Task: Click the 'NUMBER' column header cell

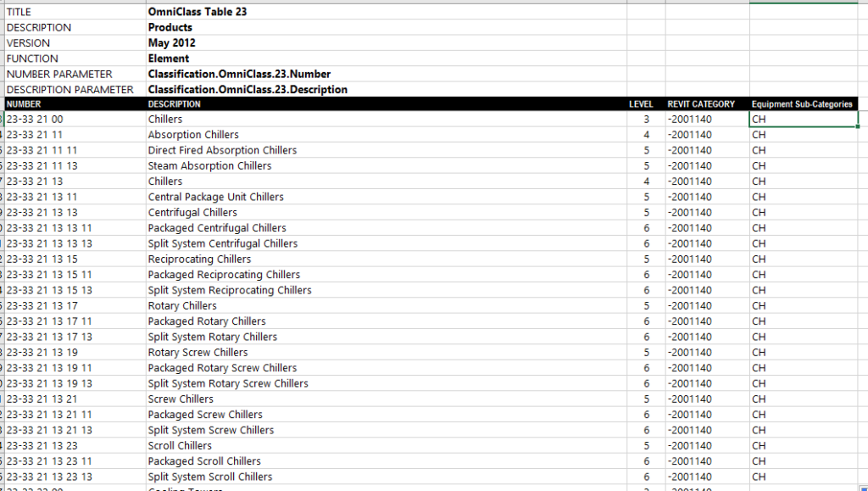Action: pos(75,104)
